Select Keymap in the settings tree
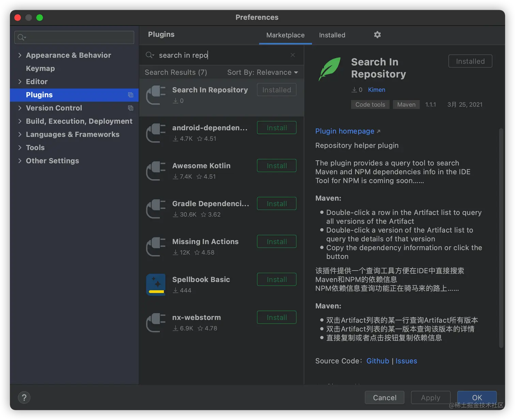 coord(40,68)
